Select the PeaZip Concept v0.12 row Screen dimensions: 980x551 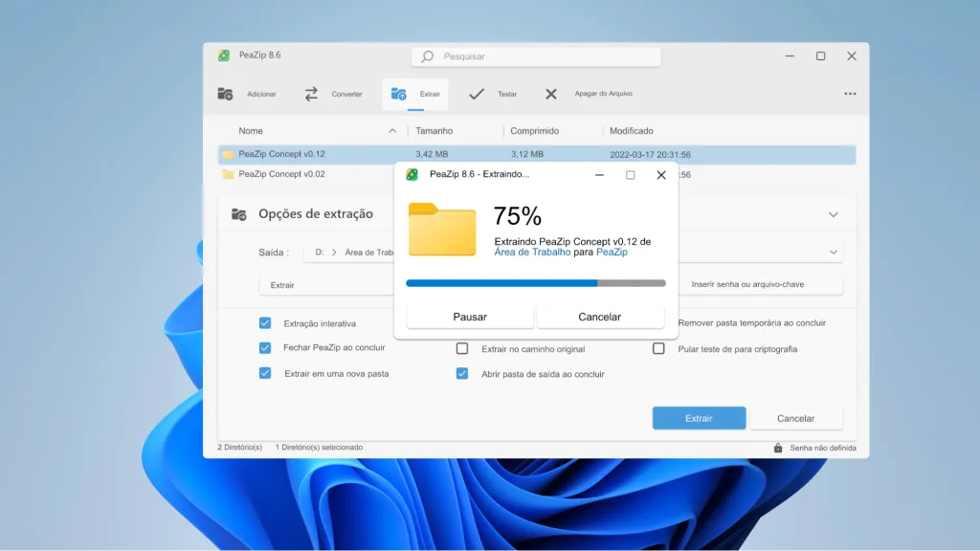[x=537, y=154]
